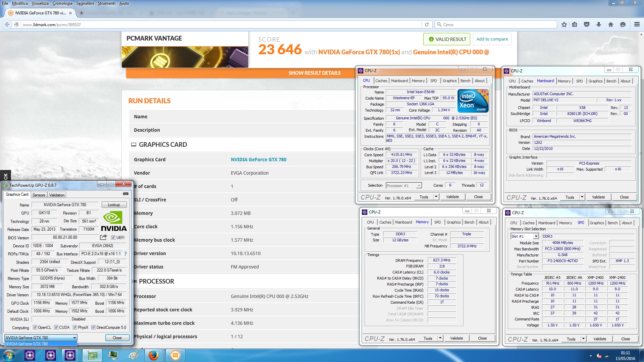Toggle the OpenCL checkbox
Image resolution: width=644 pixels, height=362 pixels.
coord(35,327)
